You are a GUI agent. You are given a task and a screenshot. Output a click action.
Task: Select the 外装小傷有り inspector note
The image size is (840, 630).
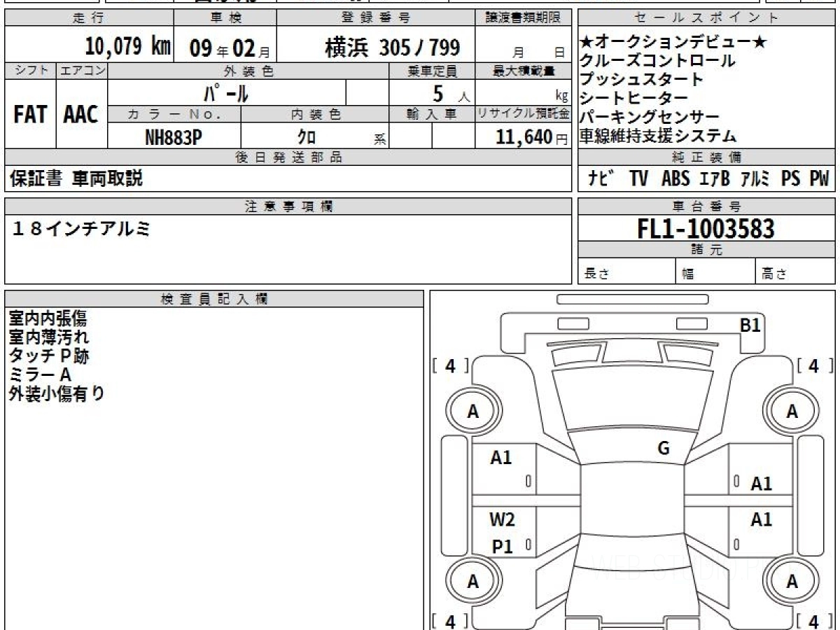(x=57, y=393)
